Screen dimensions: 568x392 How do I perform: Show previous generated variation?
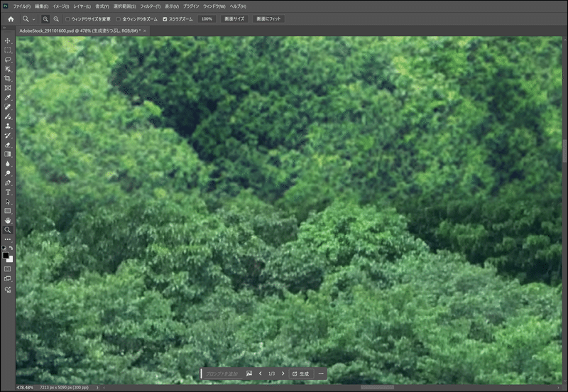click(260, 374)
